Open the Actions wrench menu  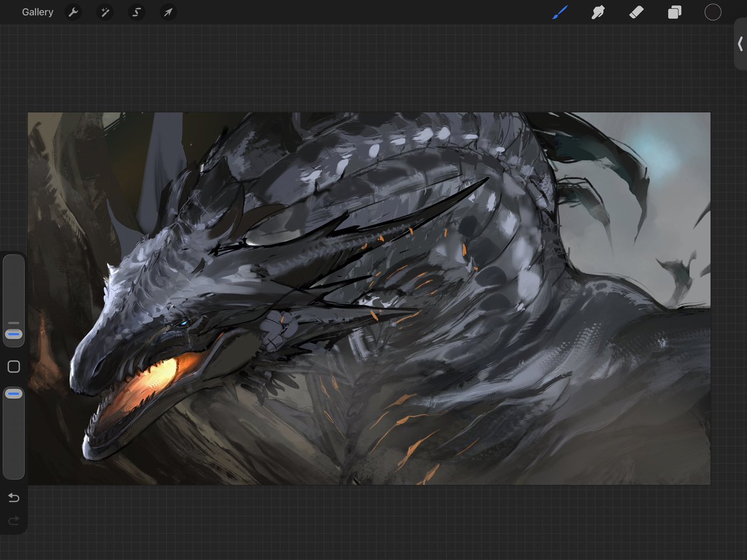74,12
